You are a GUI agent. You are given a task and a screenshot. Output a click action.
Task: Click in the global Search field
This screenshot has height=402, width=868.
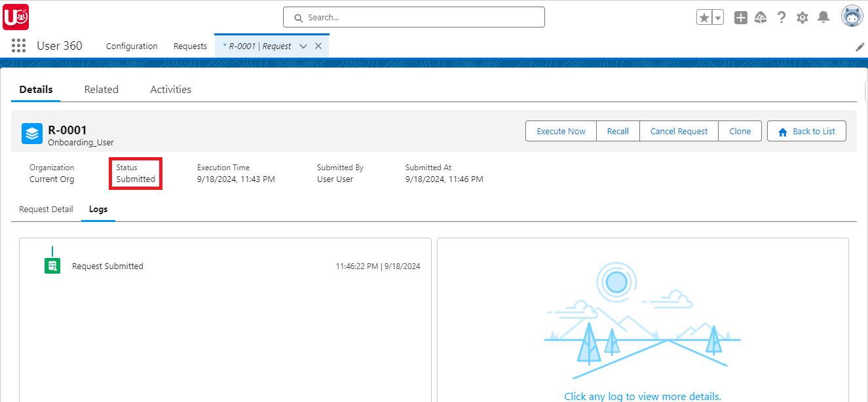tap(414, 17)
